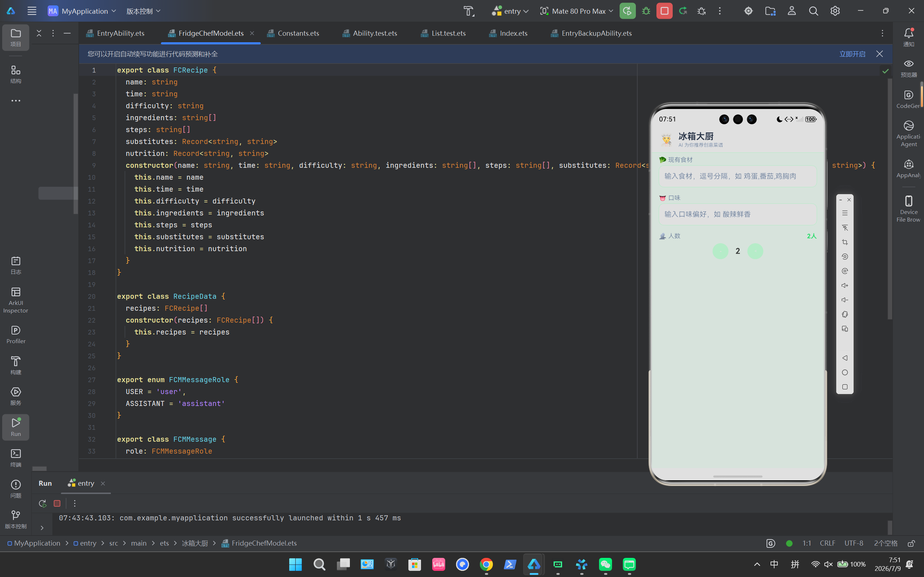Viewport: 924px width, 577px height.
Task: Toggle the read-only lock icon in status bar
Action: pyautogui.click(x=911, y=543)
